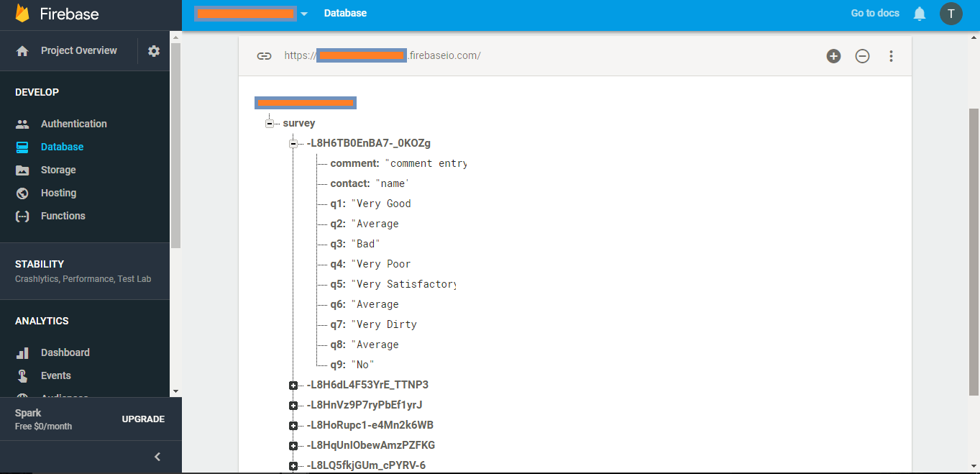Expand the -L8LQ5fkjGUm_cPYRV-6 node

[293, 466]
